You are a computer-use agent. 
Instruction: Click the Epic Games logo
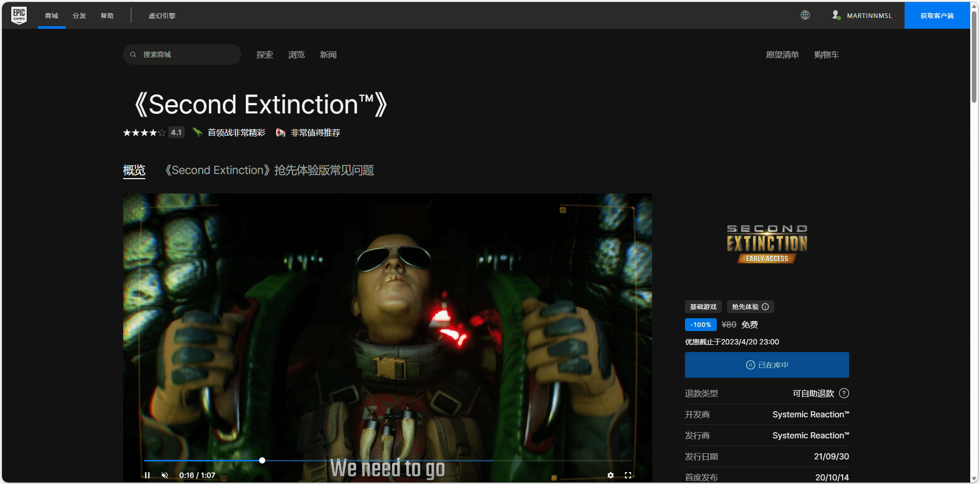(19, 15)
